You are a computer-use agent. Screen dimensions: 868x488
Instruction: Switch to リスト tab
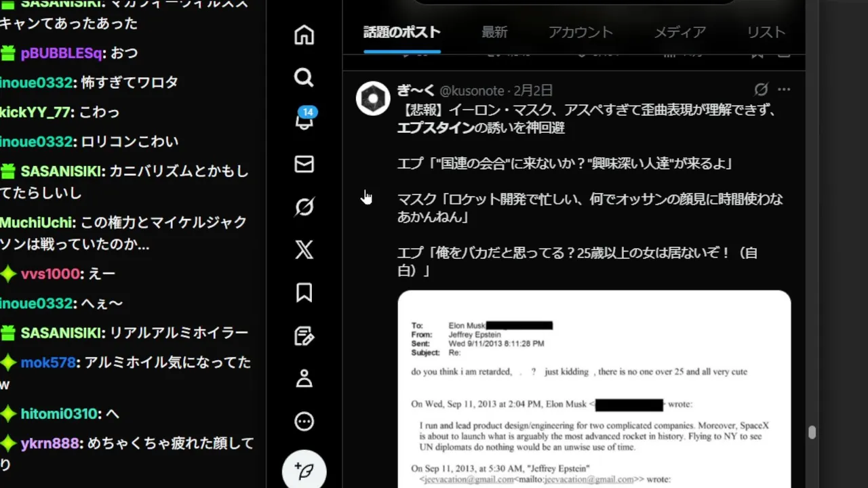(x=766, y=32)
